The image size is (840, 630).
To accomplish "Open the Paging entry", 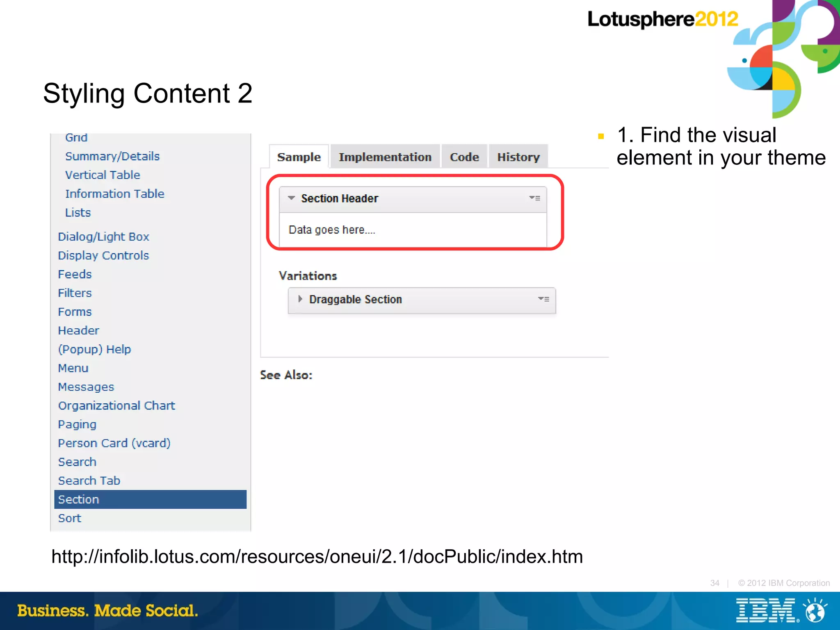I will point(77,425).
